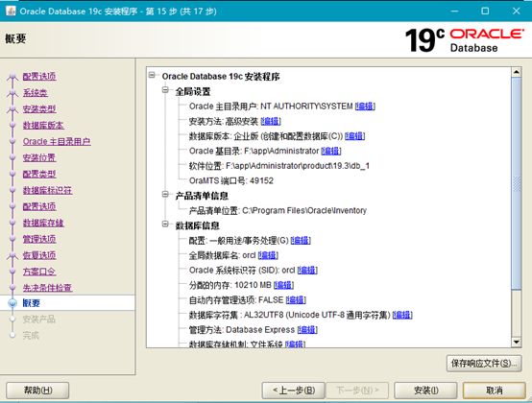532x403 pixels.
Task: Collapse the 数据库信息 section
Action: tap(165, 224)
